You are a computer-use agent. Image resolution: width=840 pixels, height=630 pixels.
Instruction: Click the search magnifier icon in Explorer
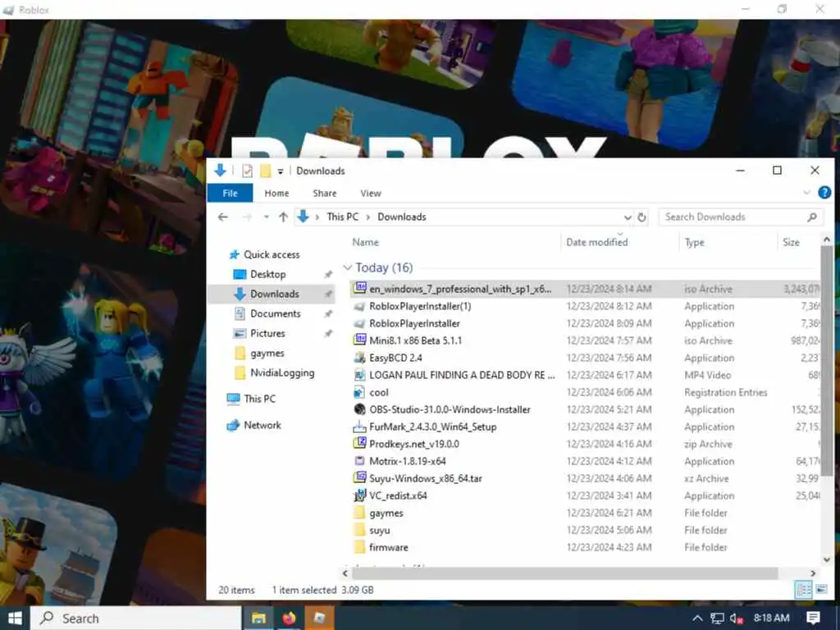pyautogui.click(x=812, y=217)
